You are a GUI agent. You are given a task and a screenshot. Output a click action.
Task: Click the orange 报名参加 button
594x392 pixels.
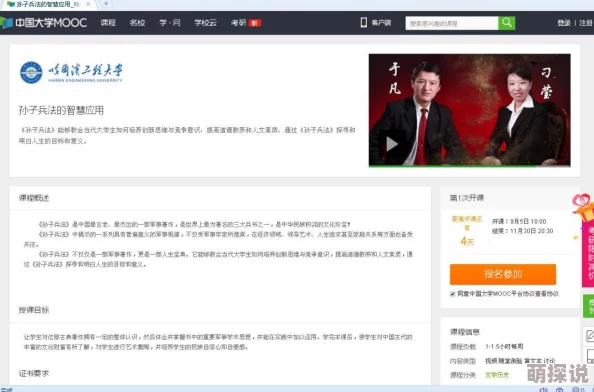tap(503, 274)
